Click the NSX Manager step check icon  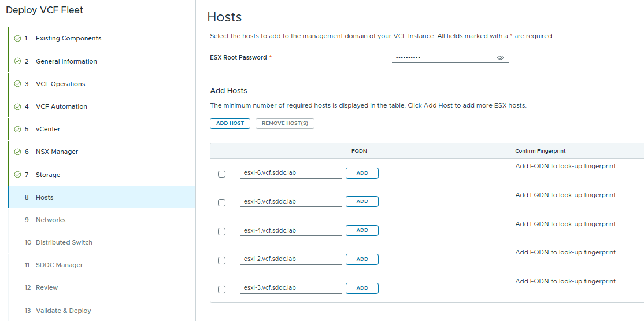click(x=17, y=152)
